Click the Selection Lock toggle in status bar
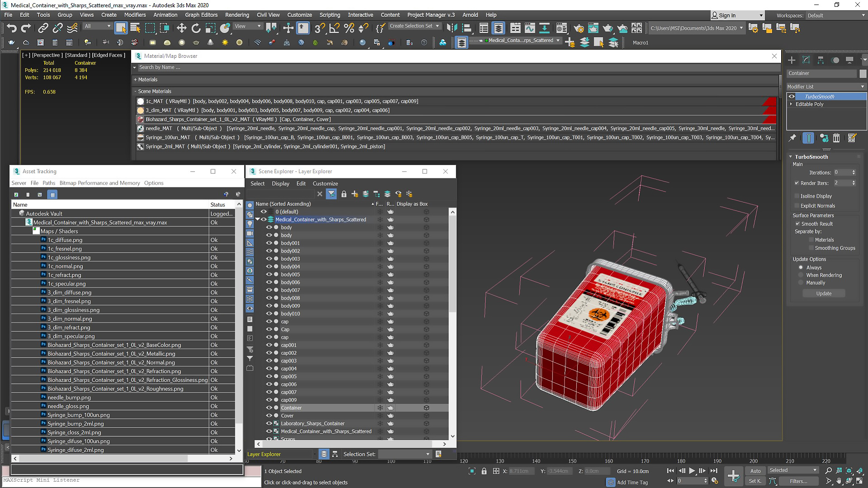The height and width of the screenshot is (488, 868). tap(484, 471)
